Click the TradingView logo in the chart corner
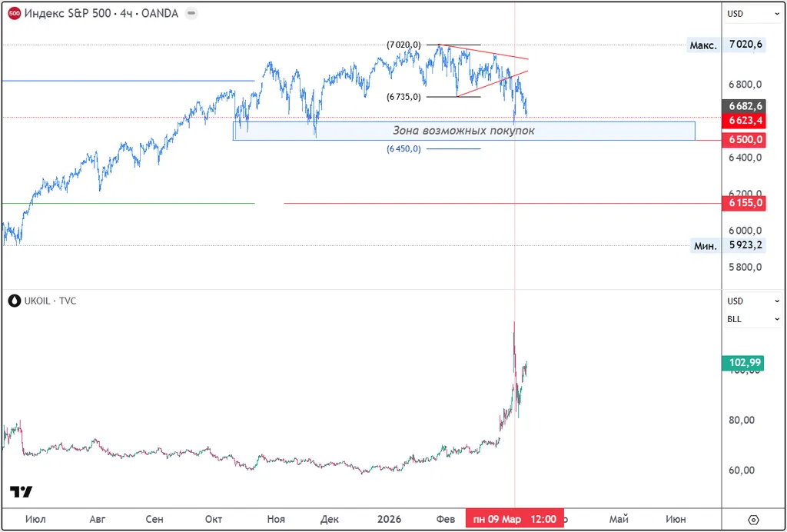Image resolution: width=787 pixels, height=532 pixels. click(x=21, y=492)
